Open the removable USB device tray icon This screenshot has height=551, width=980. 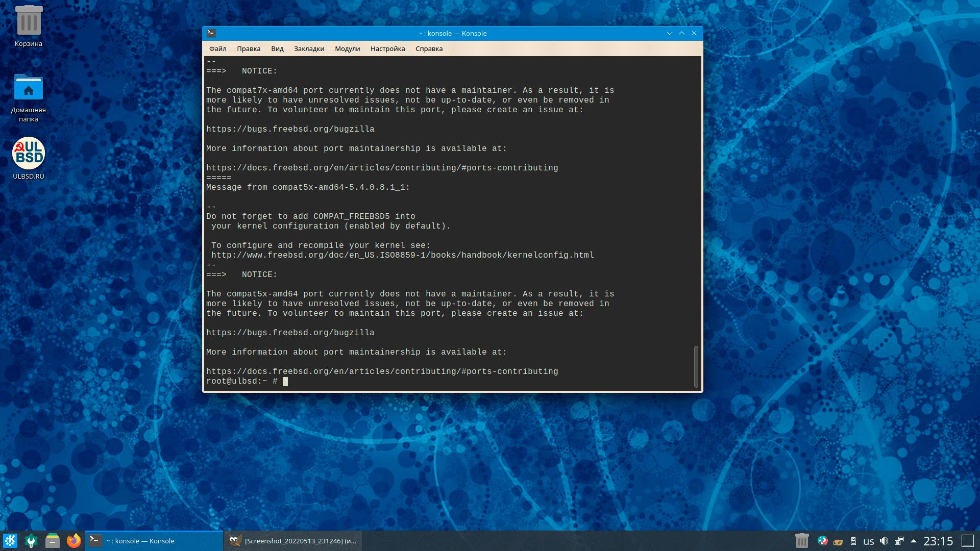[853, 541]
